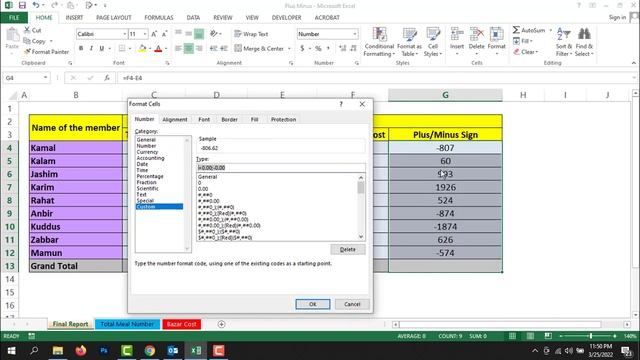The image size is (640, 360).
Task: Open the font size dropdown
Action: pos(144,34)
